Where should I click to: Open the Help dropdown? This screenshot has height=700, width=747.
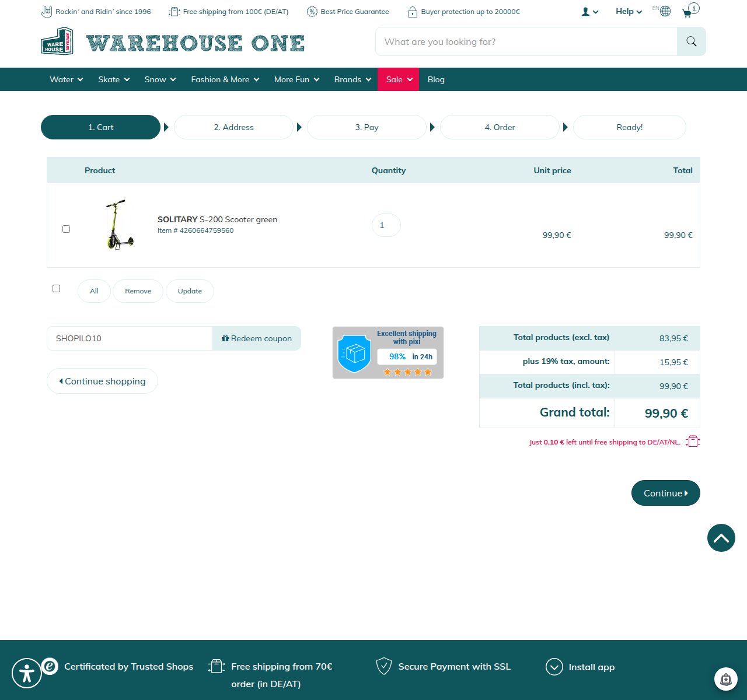tap(629, 11)
